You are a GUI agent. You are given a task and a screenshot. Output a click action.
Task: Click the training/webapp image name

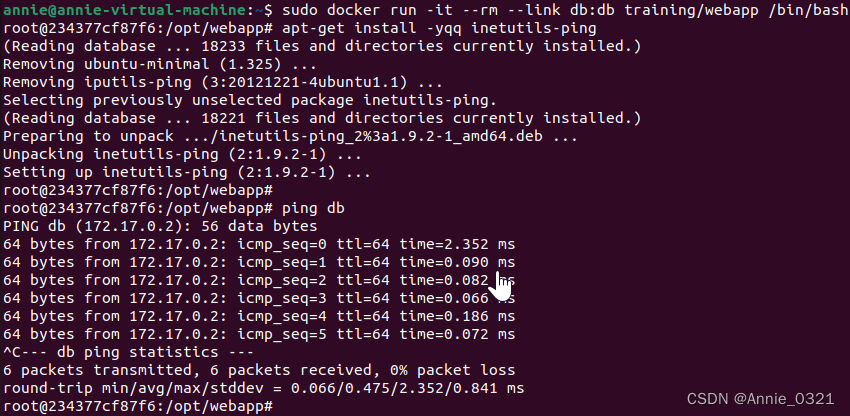click(692, 10)
